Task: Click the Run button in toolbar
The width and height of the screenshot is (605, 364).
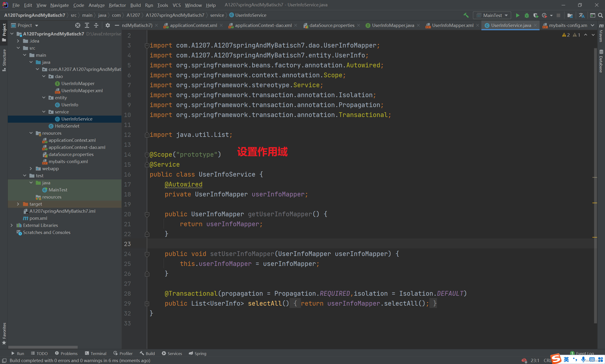Action: [517, 15]
